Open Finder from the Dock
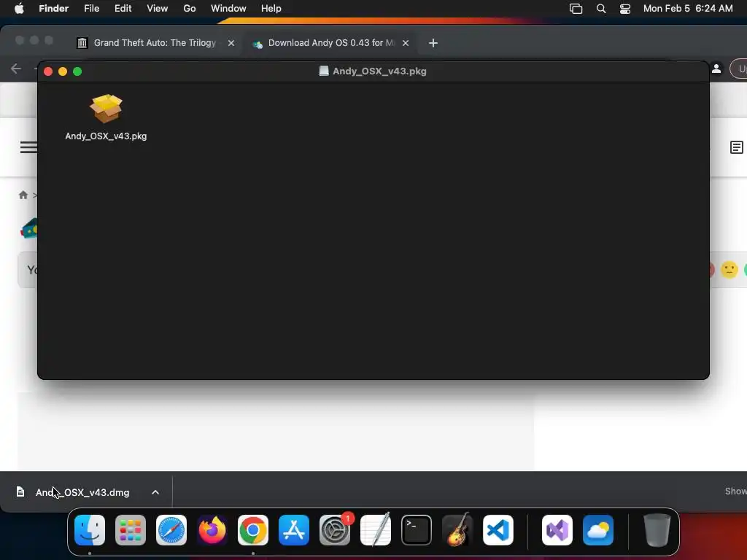747x560 pixels. click(x=90, y=530)
